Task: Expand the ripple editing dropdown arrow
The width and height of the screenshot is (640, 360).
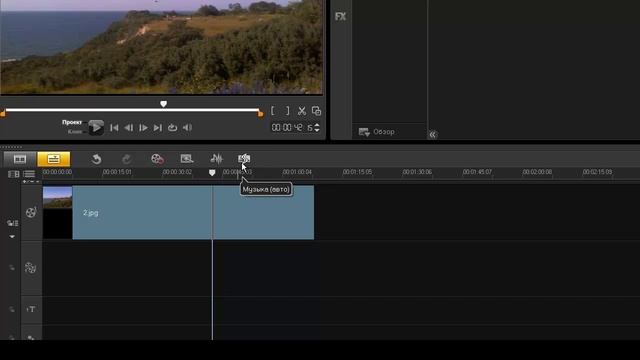Action: 12,236
